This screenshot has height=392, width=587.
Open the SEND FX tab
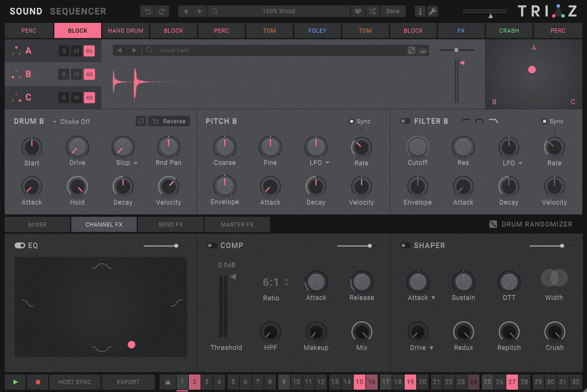(x=170, y=224)
